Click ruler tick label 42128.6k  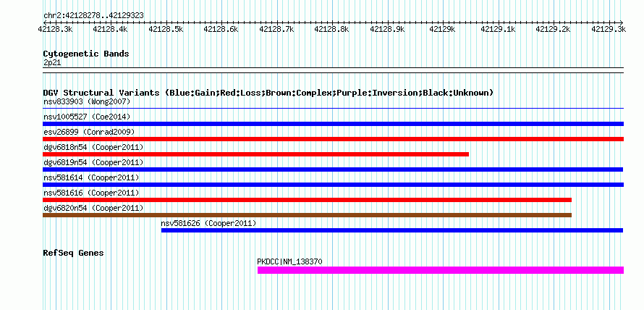pyautogui.click(x=221, y=29)
